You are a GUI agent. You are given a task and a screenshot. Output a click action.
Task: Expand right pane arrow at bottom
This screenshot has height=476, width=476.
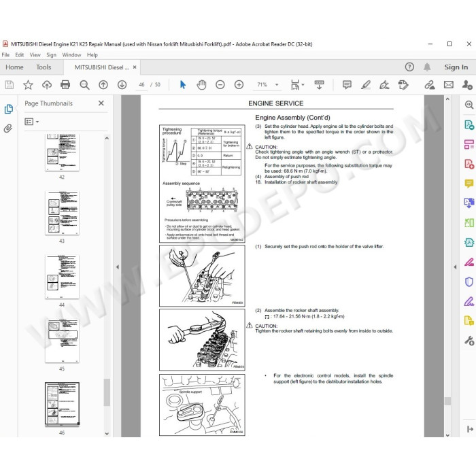tap(470, 429)
